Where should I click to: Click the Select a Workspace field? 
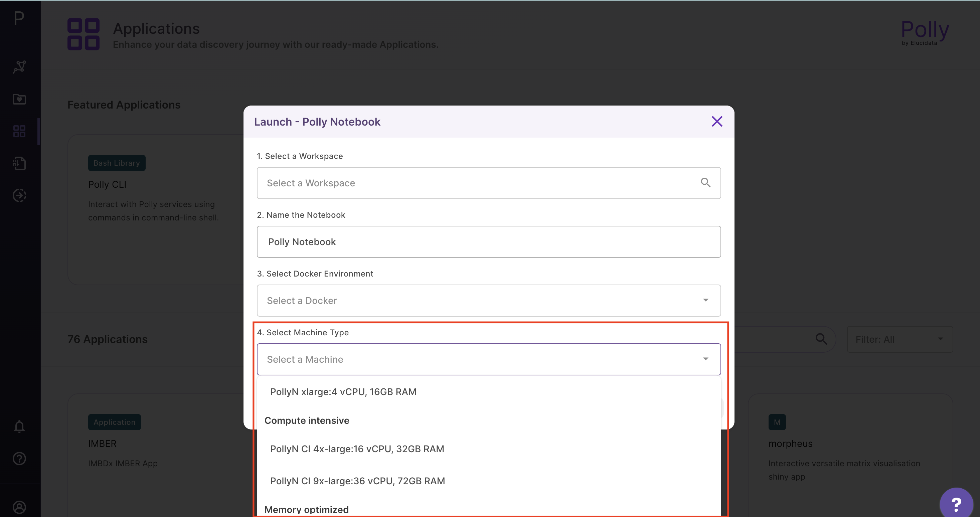488,183
